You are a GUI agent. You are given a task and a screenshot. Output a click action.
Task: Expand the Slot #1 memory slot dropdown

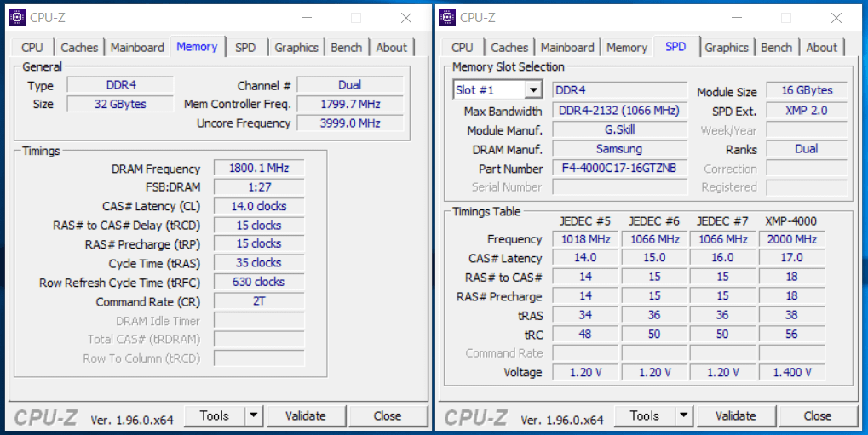(533, 89)
